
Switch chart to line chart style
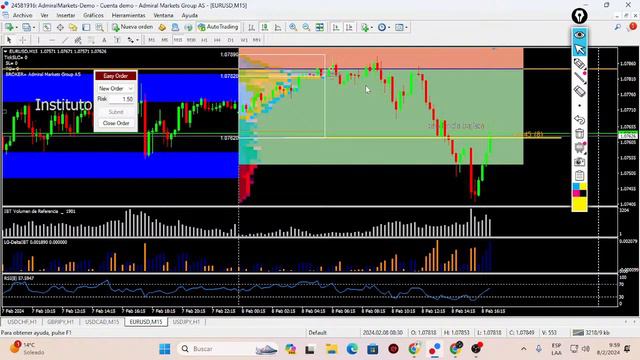point(278,27)
